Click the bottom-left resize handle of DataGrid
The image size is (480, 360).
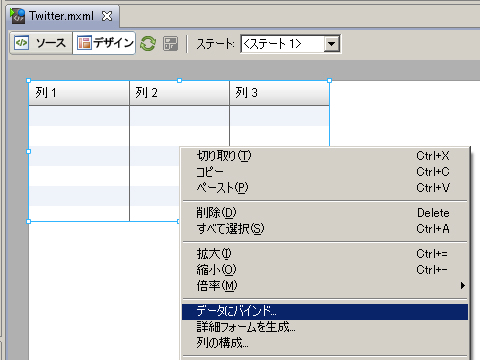(28, 221)
